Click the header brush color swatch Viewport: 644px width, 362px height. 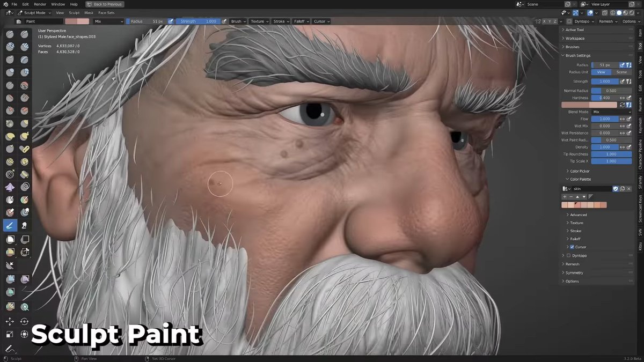pyautogui.click(x=77, y=21)
